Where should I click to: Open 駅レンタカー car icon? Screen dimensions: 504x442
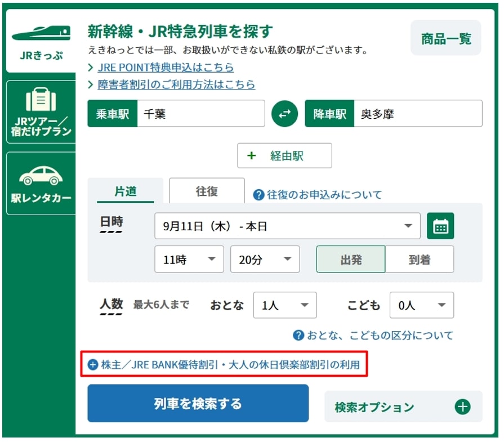coord(41,176)
